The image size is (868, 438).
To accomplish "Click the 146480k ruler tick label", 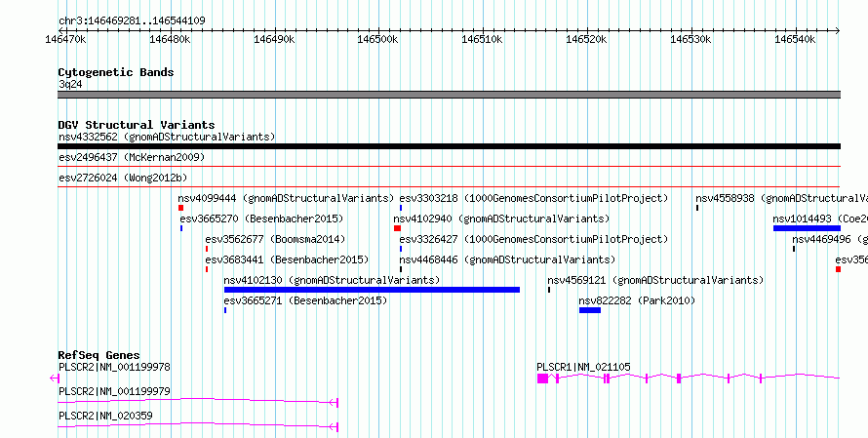I will pos(170,39).
